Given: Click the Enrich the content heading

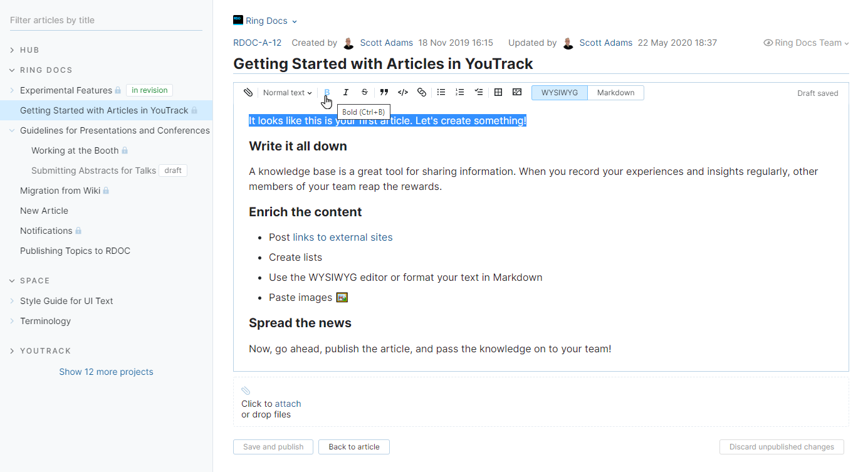Looking at the screenshot, I should (305, 212).
